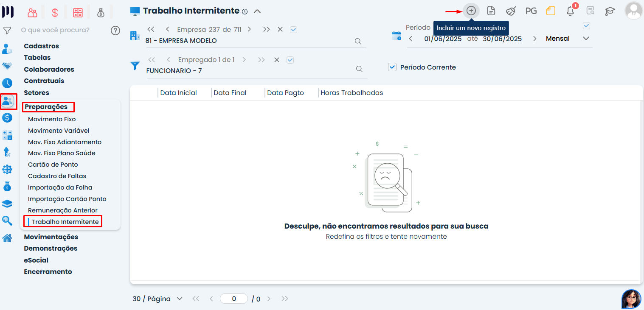Toggle the checkbox beside Empresa navigation

click(293, 30)
